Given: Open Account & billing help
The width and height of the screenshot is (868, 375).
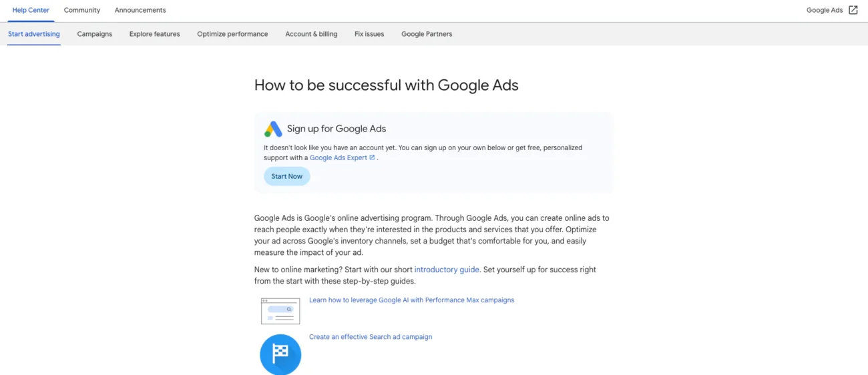Looking at the screenshot, I should pos(311,34).
